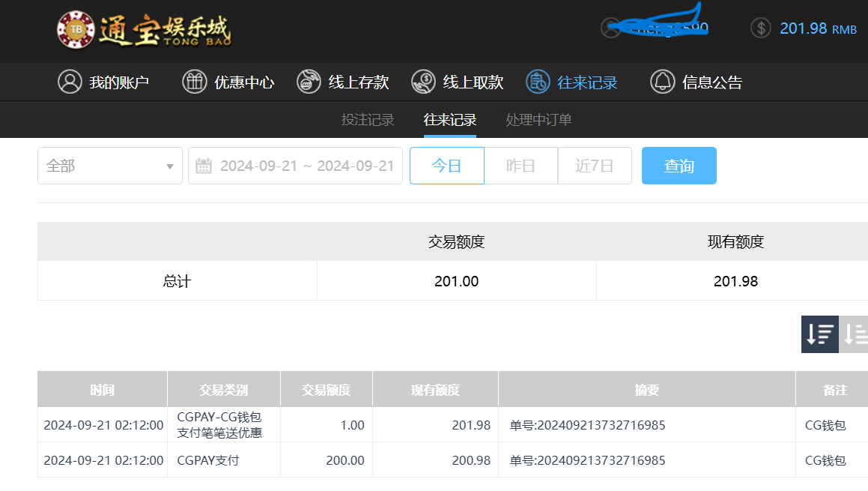Click the online deposit icon

coord(309,82)
